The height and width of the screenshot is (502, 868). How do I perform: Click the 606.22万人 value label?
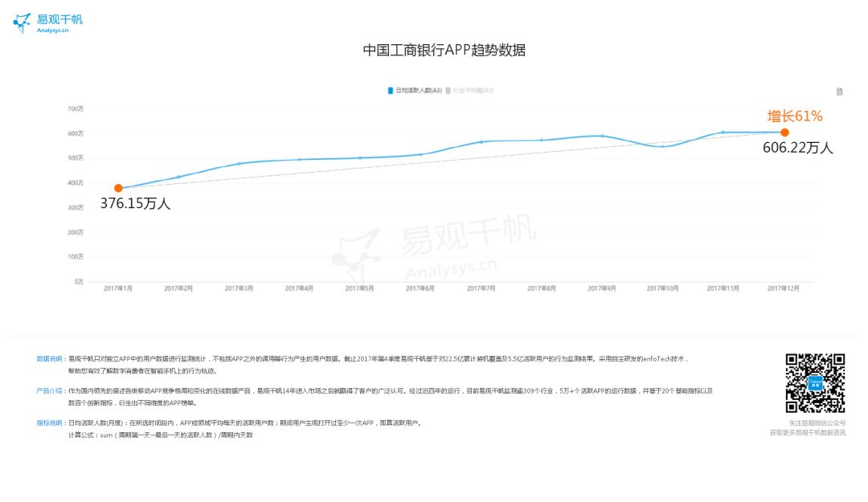pyautogui.click(x=798, y=148)
